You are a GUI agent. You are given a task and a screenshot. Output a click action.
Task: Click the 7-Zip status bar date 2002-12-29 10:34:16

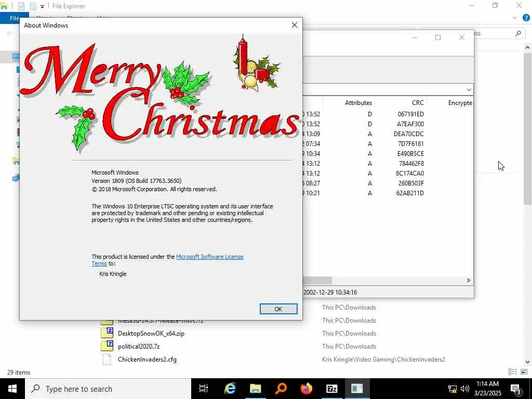[x=330, y=292]
